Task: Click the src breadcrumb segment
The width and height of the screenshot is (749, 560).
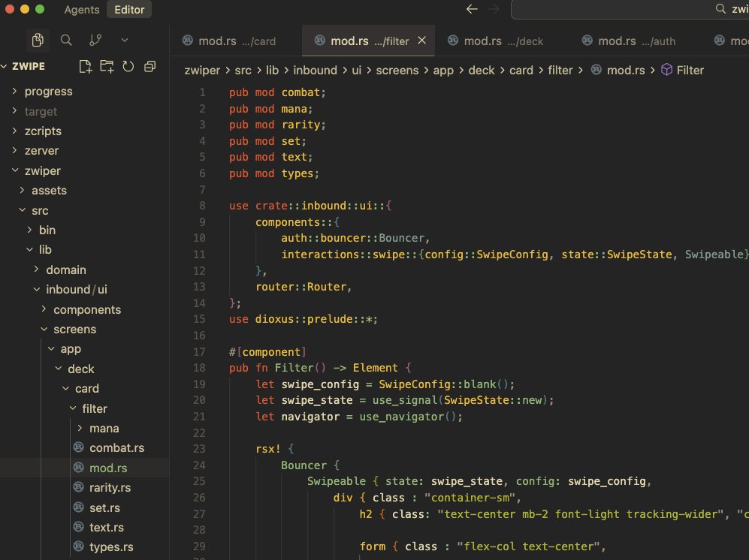Action: tap(243, 70)
